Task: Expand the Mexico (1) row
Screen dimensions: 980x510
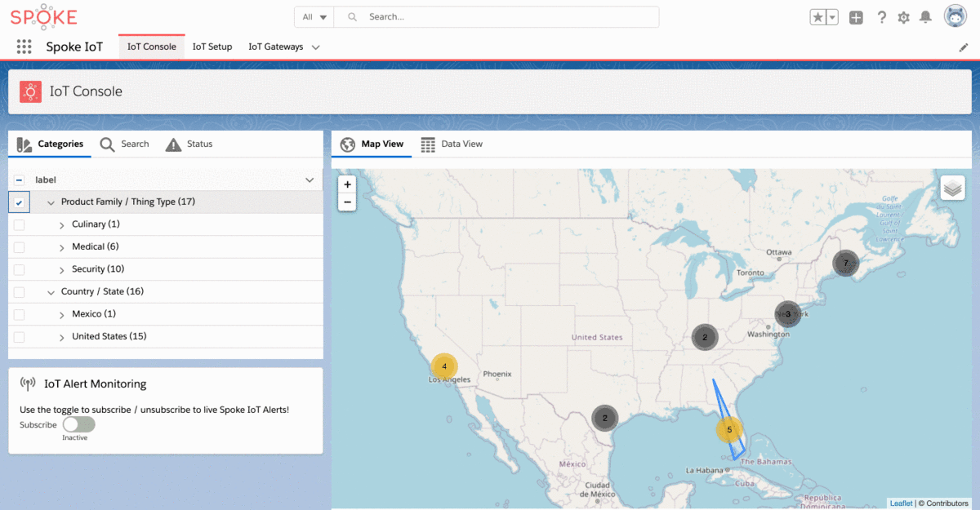Action: coord(62,314)
